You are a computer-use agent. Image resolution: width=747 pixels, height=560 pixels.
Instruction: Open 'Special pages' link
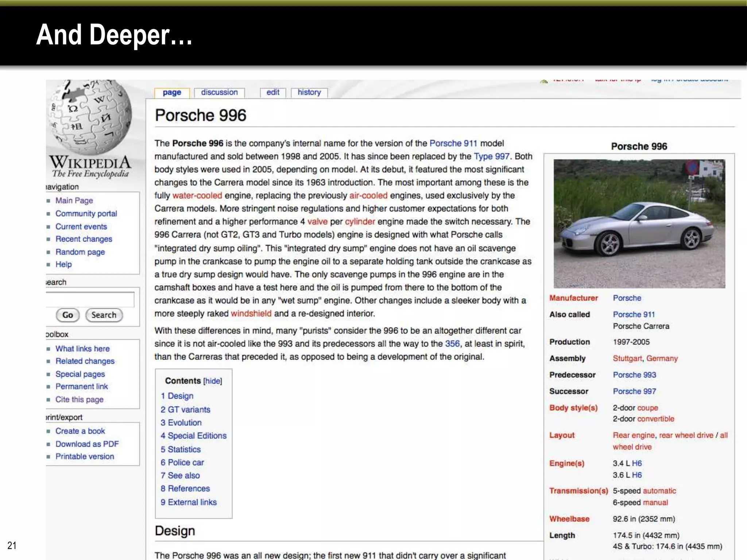[x=80, y=374]
